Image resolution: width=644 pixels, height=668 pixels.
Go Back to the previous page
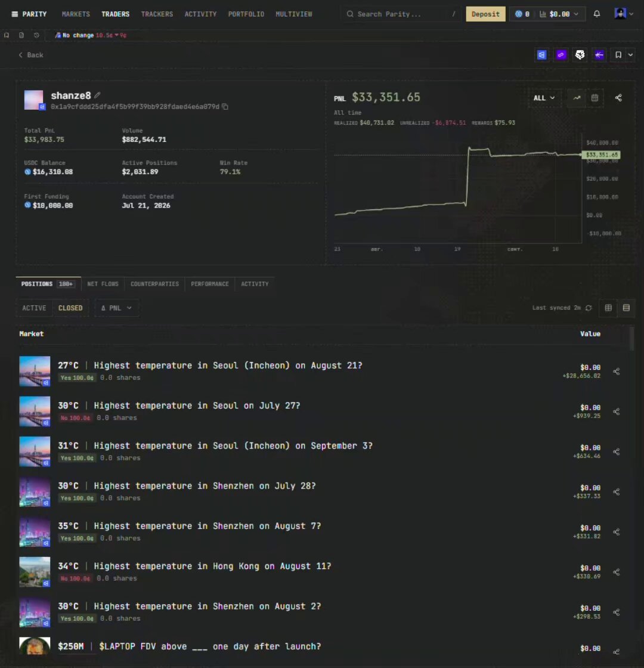[31, 55]
